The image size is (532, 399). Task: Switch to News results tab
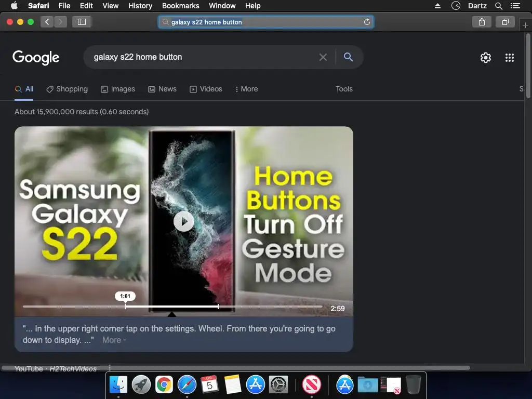point(162,89)
